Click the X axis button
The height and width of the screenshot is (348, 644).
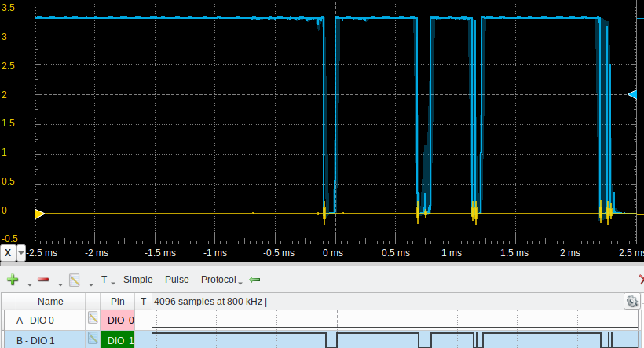point(8,253)
